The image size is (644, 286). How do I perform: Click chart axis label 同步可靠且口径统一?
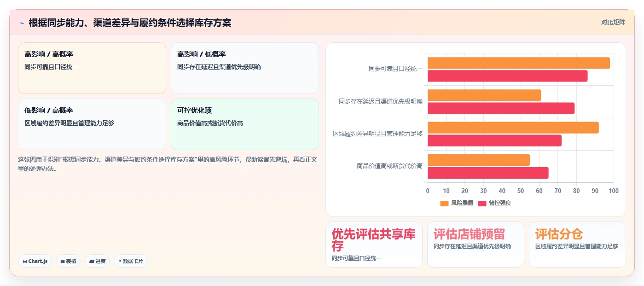[x=395, y=69]
